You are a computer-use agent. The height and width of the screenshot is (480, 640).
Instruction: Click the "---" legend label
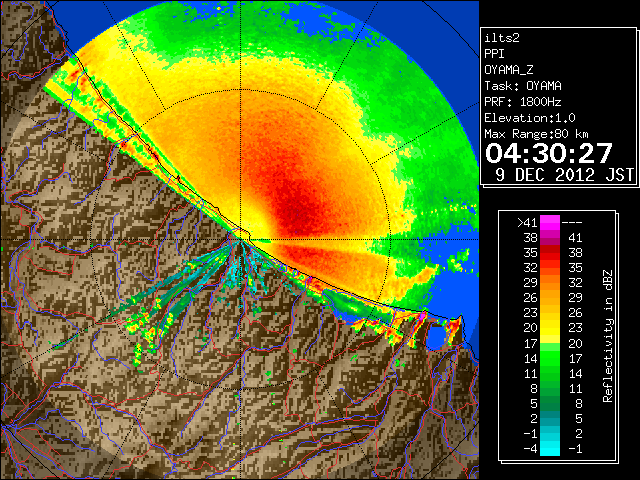pyautogui.click(x=572, y=223)
